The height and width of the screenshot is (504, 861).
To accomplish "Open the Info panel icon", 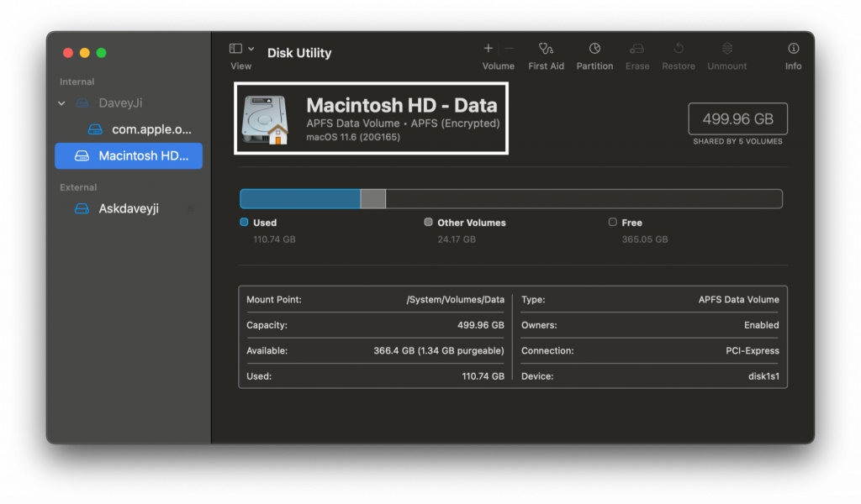I will [x=794, y=48].
